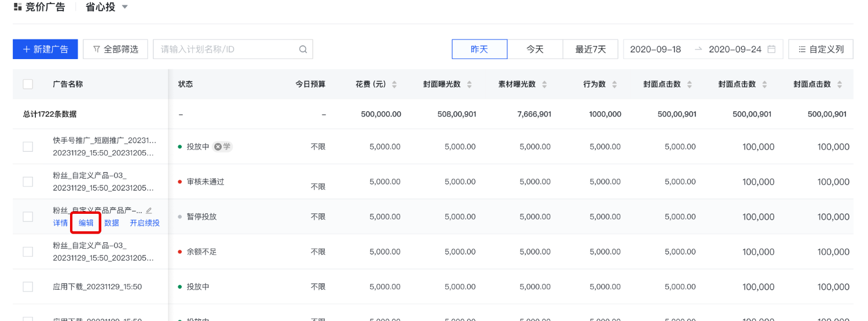This screenshot has height=321, width=868.
Task: Check the row with 余额不足 status
Action: pos(28,251)
